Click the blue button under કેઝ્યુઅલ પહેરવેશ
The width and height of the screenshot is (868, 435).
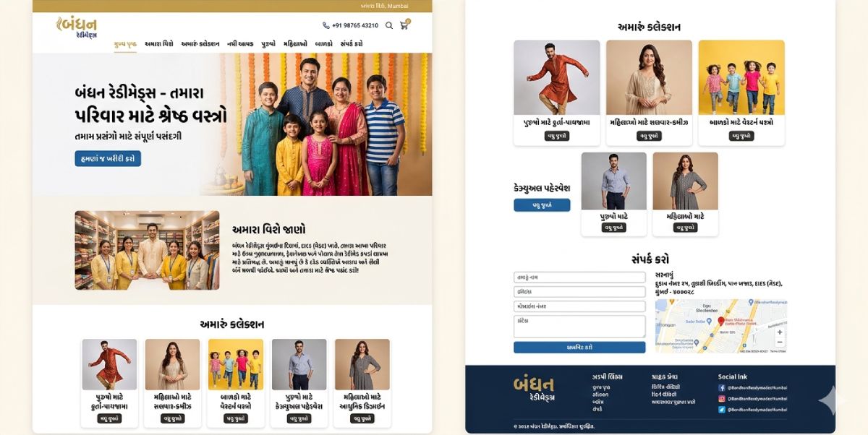tap(542, 205)
